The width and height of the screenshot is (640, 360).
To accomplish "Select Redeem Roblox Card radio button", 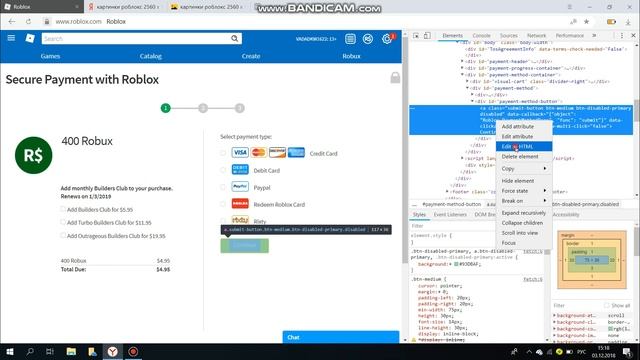I will tap(223, 204).
